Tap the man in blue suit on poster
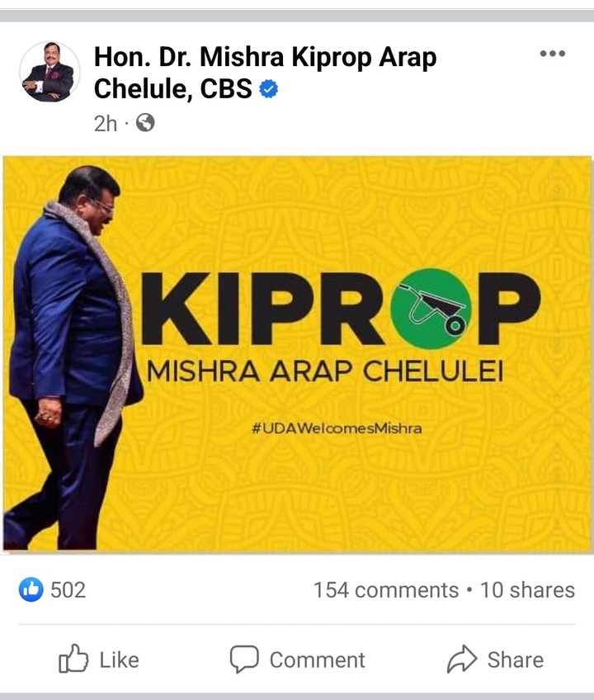The width and height of the screenshot is (594, 700). tap(72, 357)
